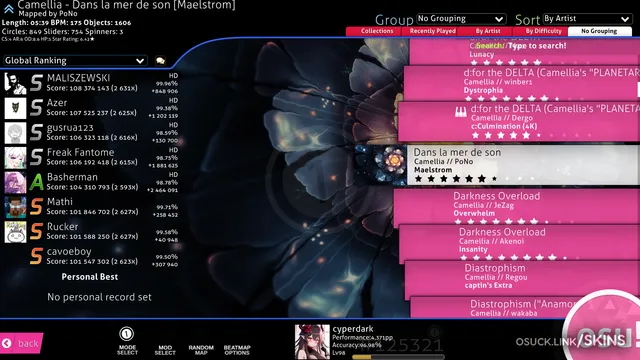This screenshot has height=360, width=640.
Task: Click the S rank icon next to cavoeboy
Action: point(36,257)
